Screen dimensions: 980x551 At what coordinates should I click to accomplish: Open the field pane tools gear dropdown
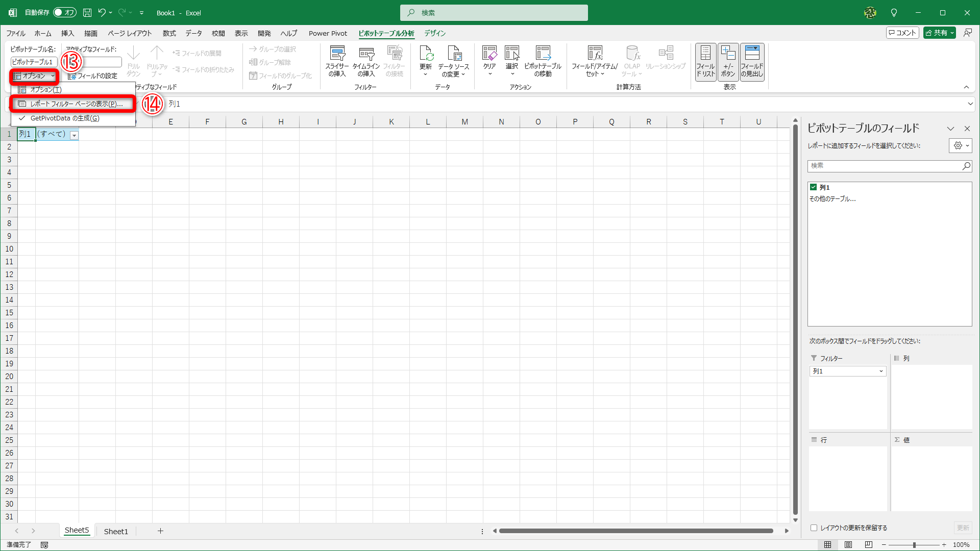[x=961, y=146]
